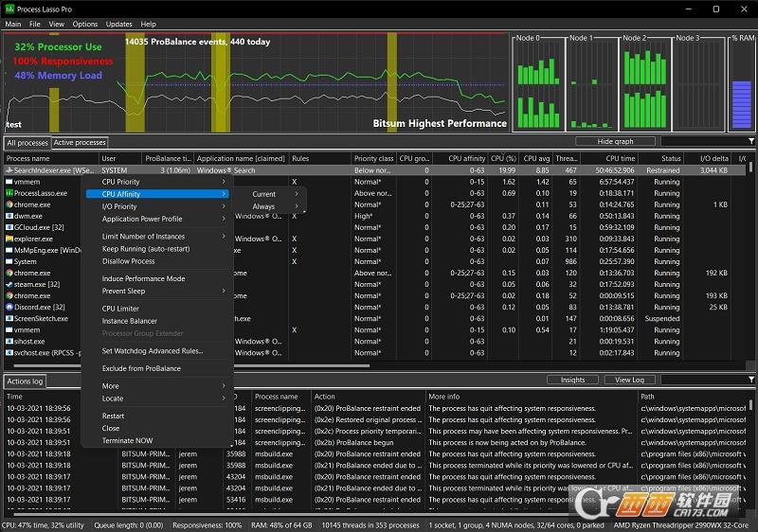Choose Close in the context menu
The image size is (758, 532).
(157, 428)
